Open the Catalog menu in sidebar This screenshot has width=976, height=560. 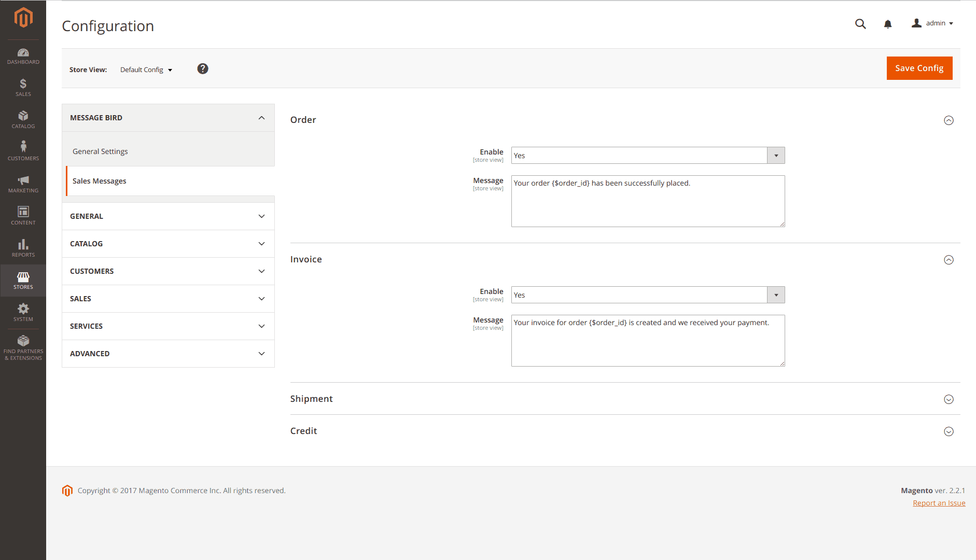pos(23,120)
